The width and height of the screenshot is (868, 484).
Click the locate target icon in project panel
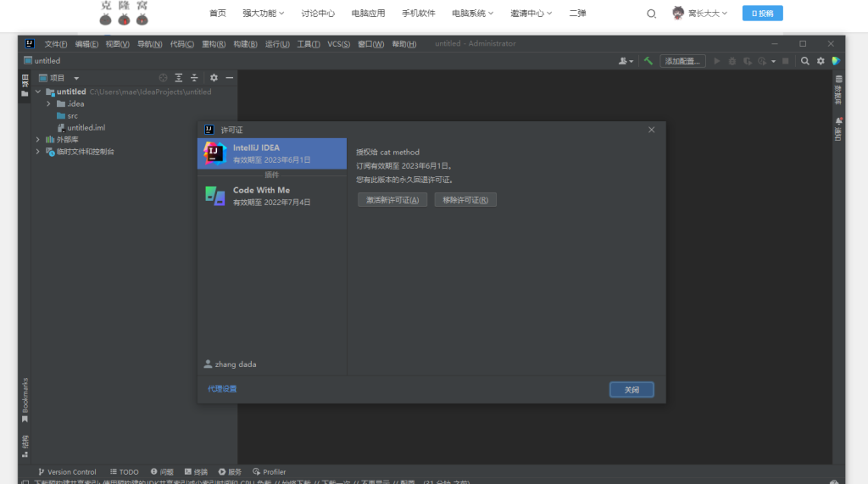click(163, 78)
